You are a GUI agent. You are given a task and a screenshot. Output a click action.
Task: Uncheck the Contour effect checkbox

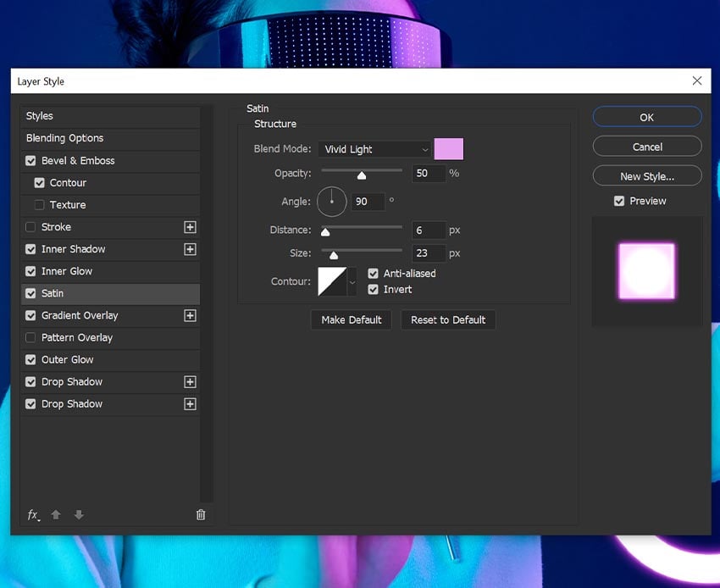(40, 183)
